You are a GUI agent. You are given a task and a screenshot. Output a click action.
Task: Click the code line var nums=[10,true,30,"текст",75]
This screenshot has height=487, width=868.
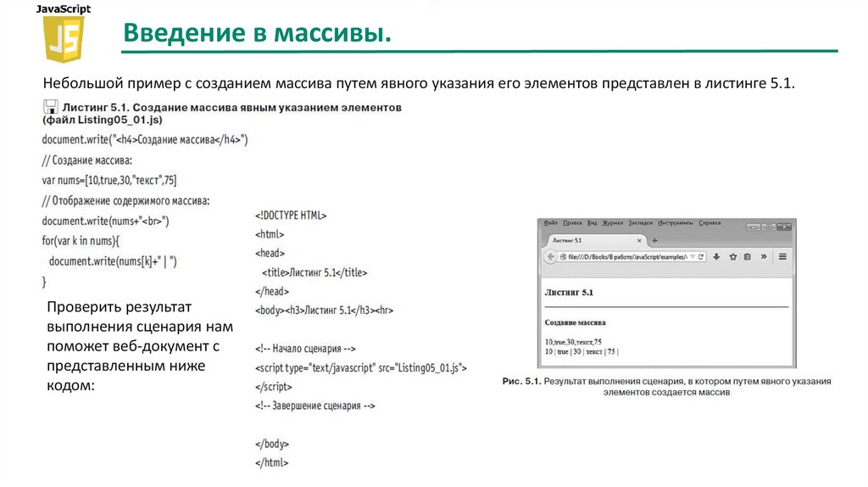(x=109, y=180)
